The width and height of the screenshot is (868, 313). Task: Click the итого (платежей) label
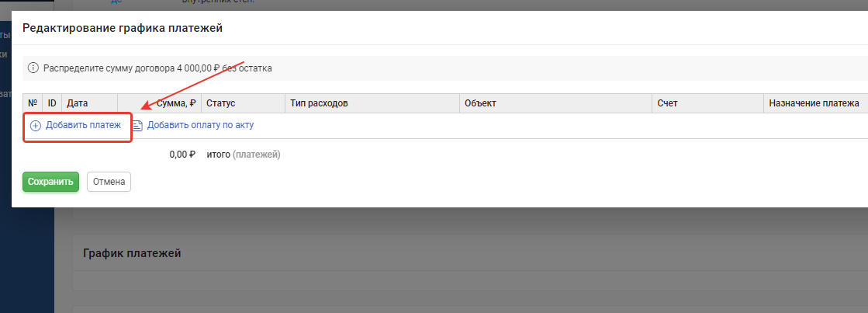(x=244, y=155)
